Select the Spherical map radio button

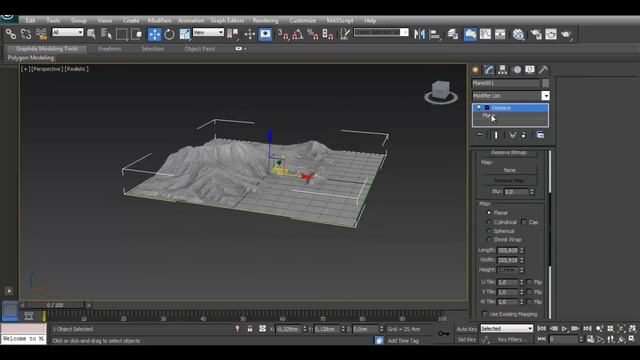[x=489, y=231]
